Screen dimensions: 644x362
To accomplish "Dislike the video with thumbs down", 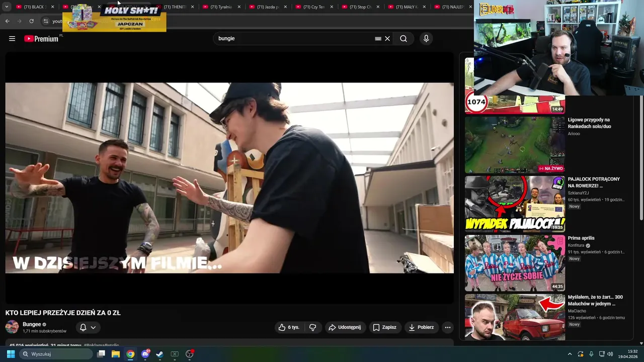I will (x=312, y=327).
